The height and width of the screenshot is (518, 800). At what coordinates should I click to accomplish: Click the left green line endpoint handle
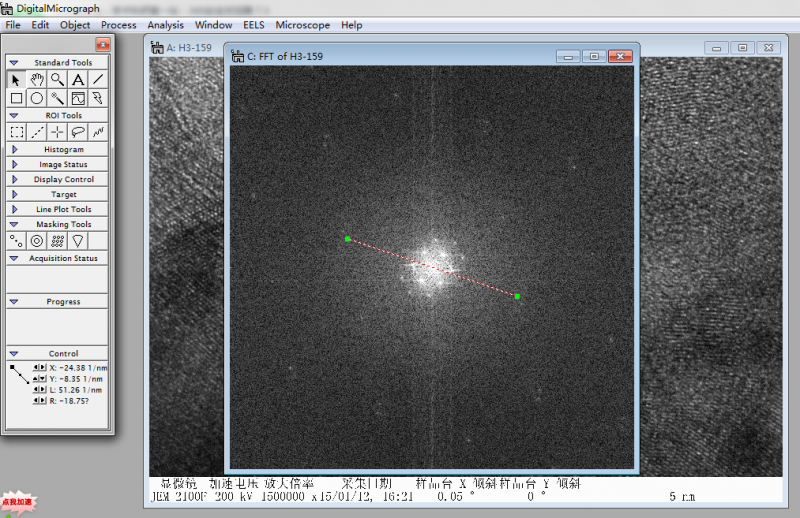tap(347, 239)
